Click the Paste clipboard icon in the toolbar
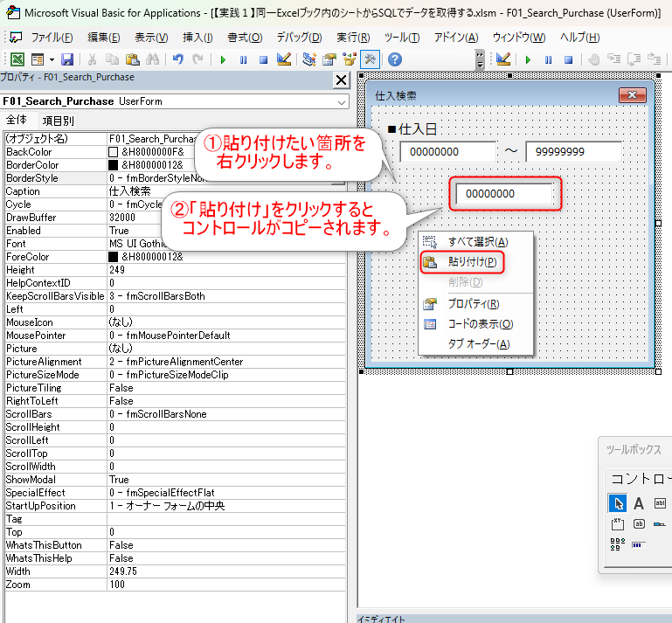Image resolution: width=672 pixels, height=623 pixels. [133, 59]
